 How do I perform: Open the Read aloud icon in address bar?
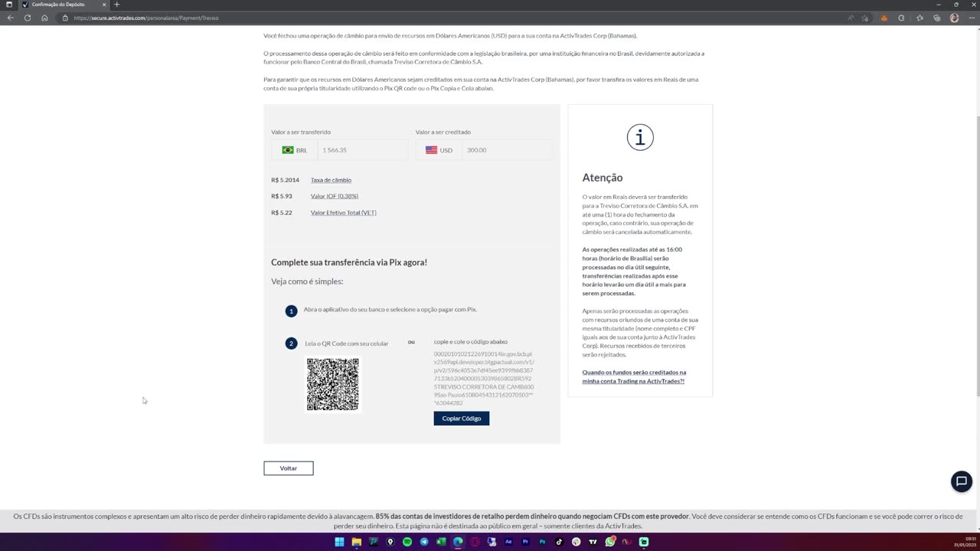click(x=851, y=18)
